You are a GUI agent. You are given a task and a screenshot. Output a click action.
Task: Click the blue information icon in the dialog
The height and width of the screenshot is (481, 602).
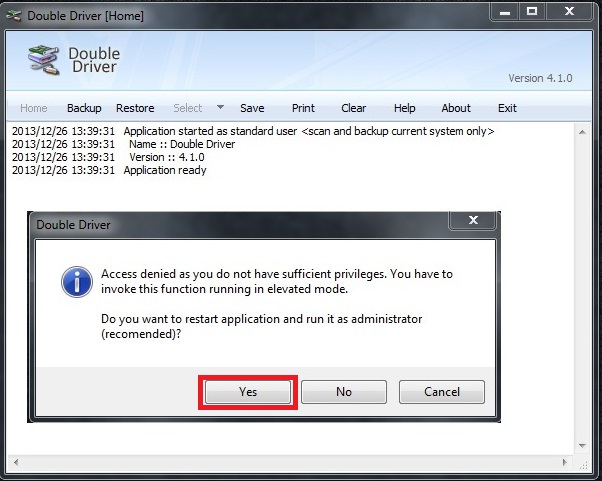tap(76, 281)
